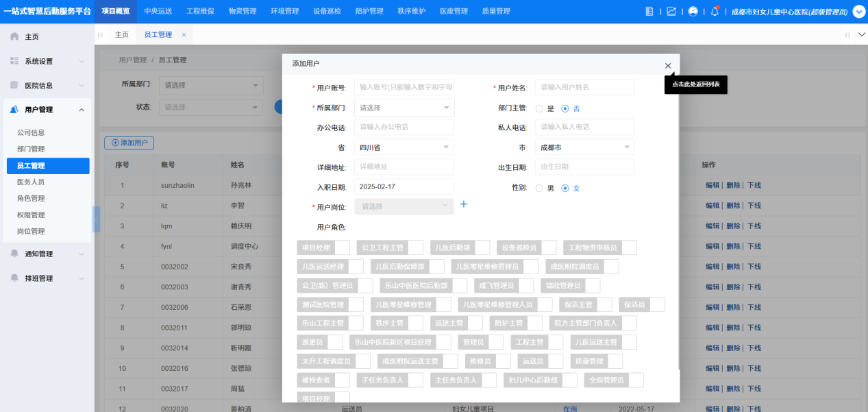This screenshot has height=412, width=868.
Task: Open 医务人员 in the sidebar
Action: (31, 182)
